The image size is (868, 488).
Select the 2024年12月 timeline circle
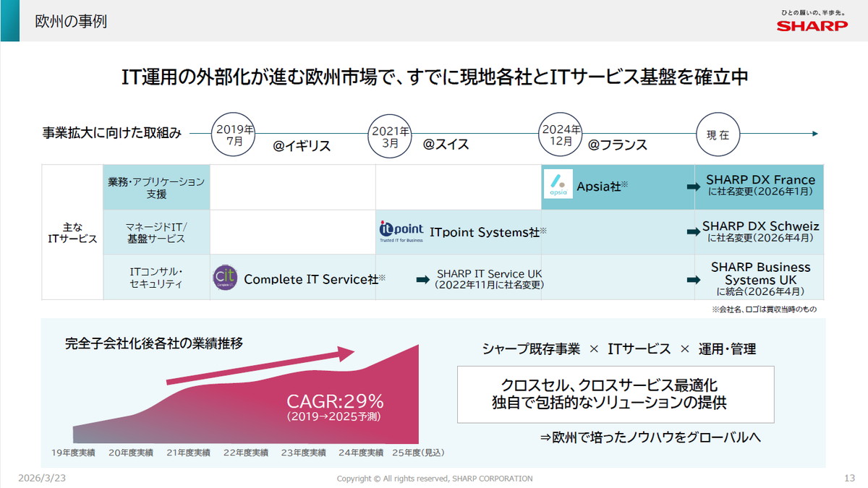coord(561,135)
